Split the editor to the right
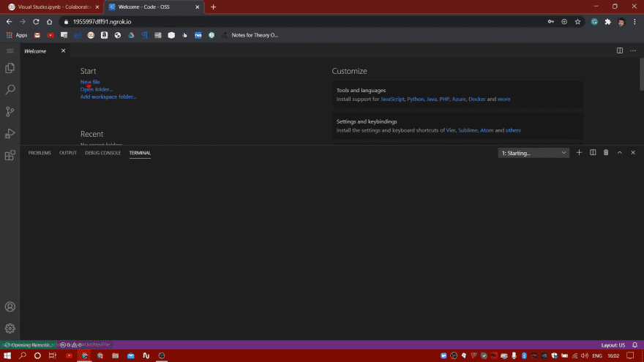The image size is (644, 362). [619, 50]
